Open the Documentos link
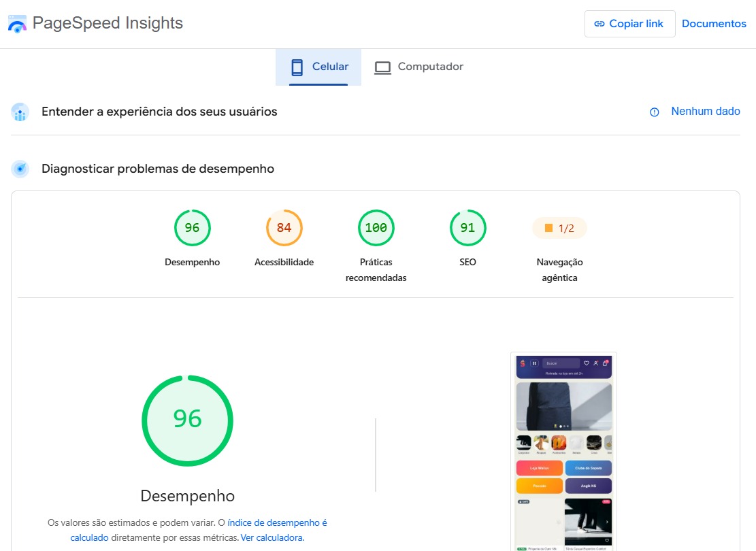The width and height of the screenshot is (756, 551). [714, 24]
